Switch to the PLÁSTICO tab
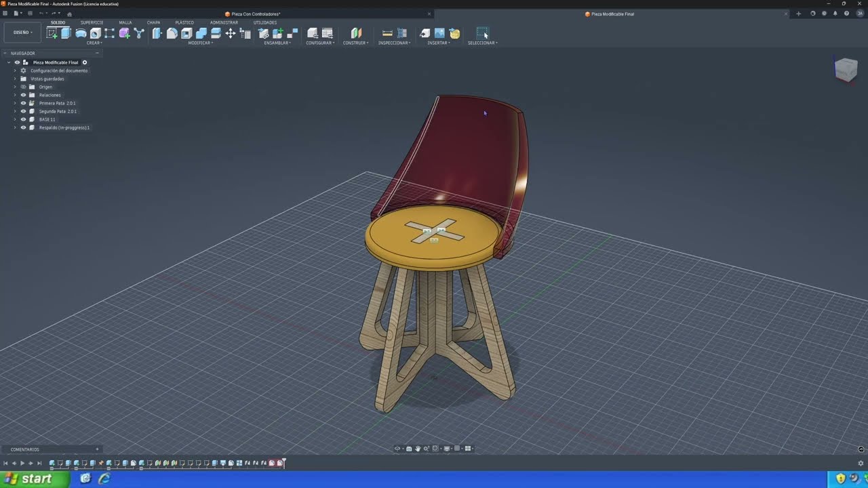The width and height of the screenshot is (868, 488). pyautogui.click(x=184, y=22)
